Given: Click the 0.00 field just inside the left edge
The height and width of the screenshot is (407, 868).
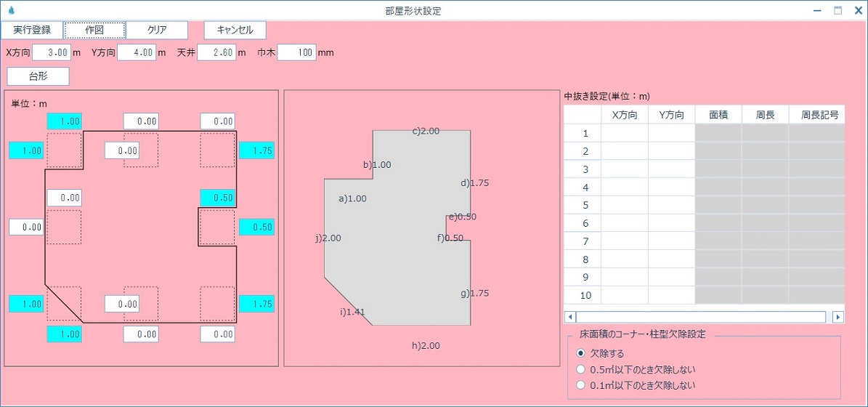Looking at the screenshot, I should pos(64,197).
